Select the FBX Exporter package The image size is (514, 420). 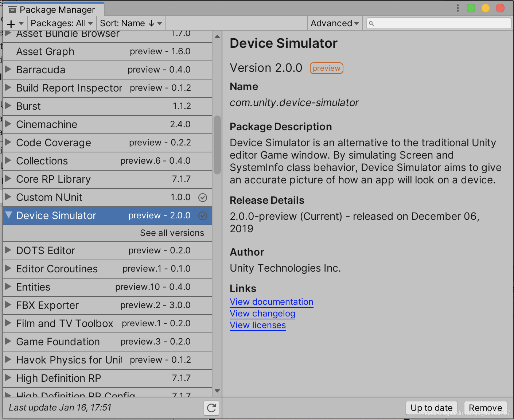pos(47,305)
